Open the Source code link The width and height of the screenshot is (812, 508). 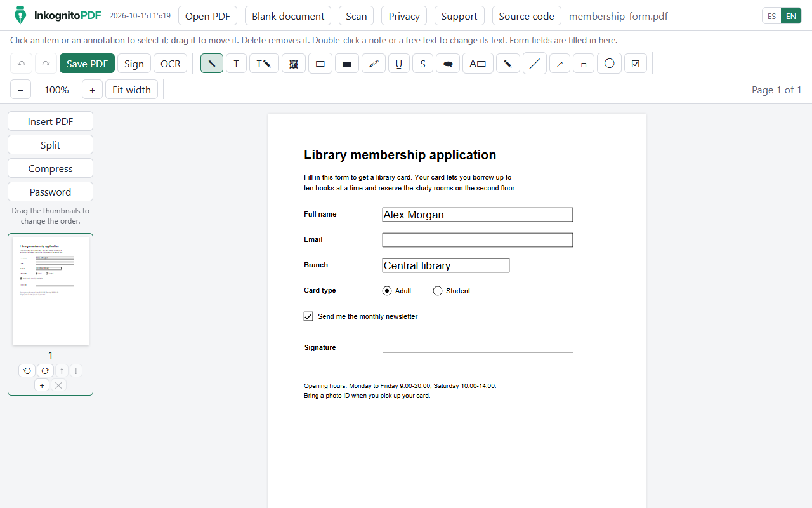527,16
